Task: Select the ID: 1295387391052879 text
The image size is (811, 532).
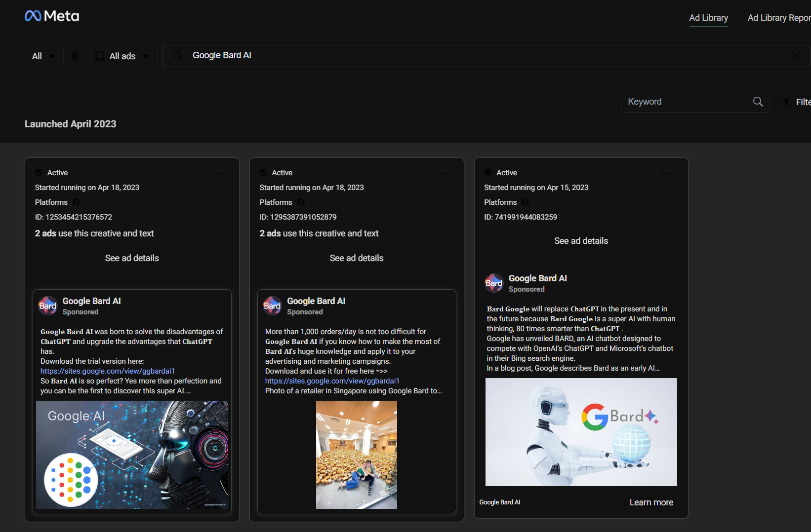Action: [298, 217]
